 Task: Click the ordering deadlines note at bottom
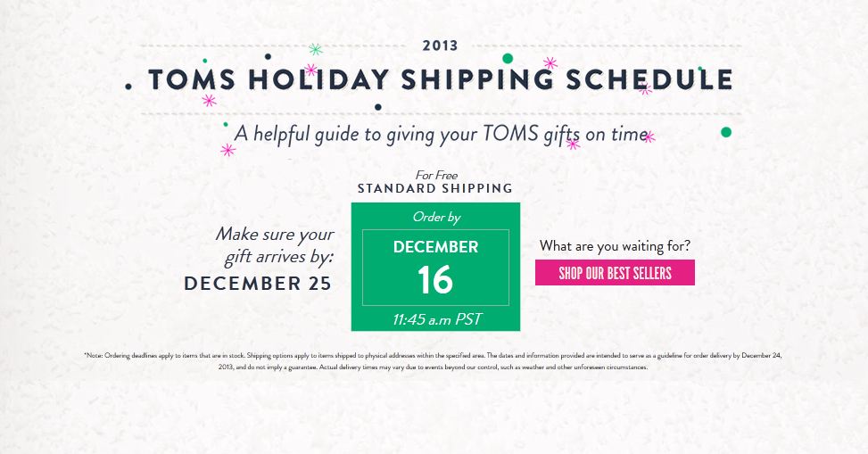coord(434,361)
